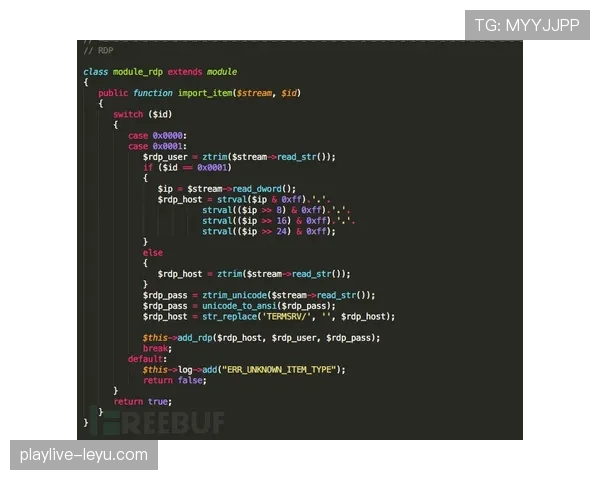This screenshot has height=480, width=600.
Task: Click the module_rdp class name
Action: (140, 72)
